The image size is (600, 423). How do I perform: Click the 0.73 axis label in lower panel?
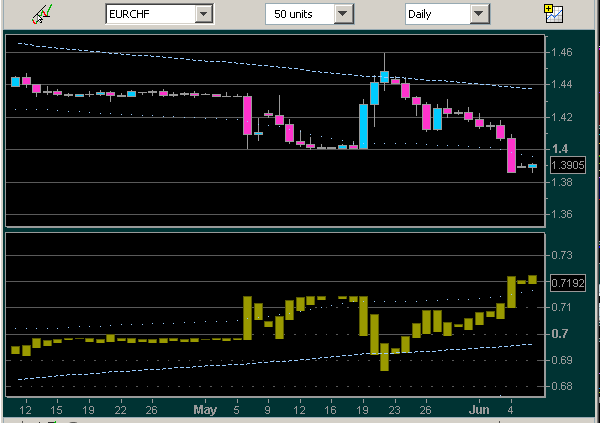pos(561,257)
